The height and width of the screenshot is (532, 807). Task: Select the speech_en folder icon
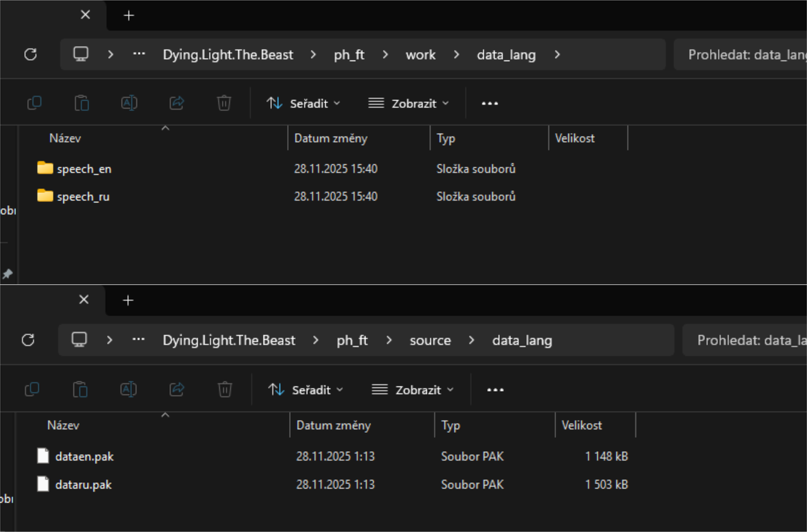tap(45, 168)
